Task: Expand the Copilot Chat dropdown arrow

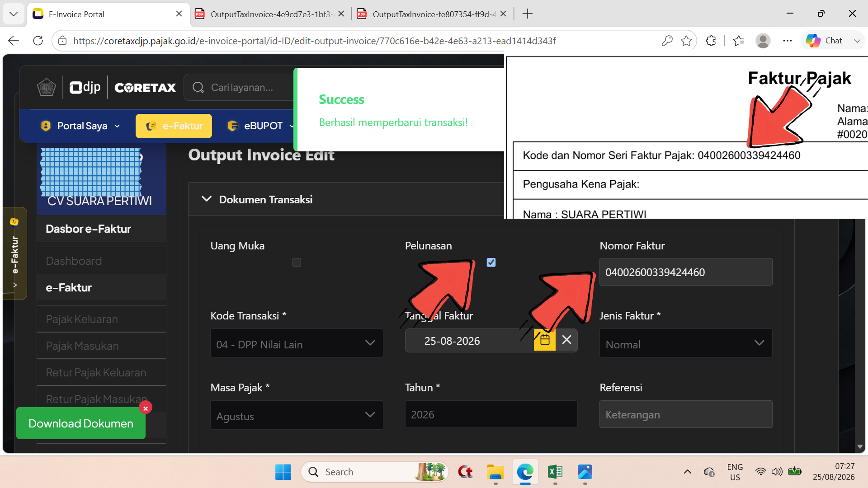Action: (857, 41)
